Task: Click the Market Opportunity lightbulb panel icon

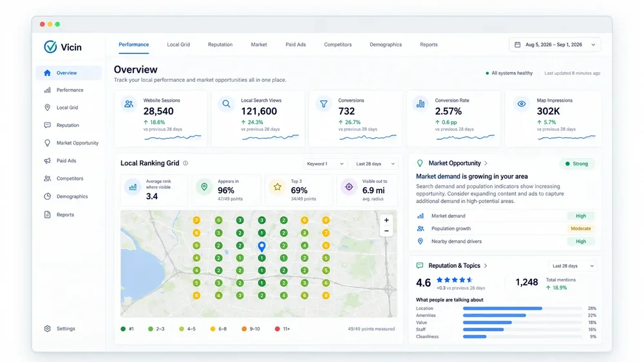Action: (420, 163)
